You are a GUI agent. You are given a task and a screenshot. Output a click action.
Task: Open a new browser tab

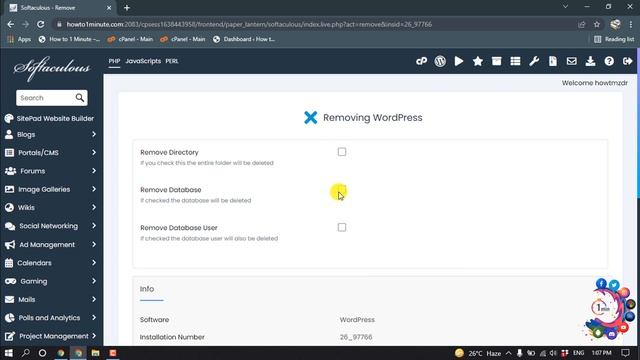point(127,8)
